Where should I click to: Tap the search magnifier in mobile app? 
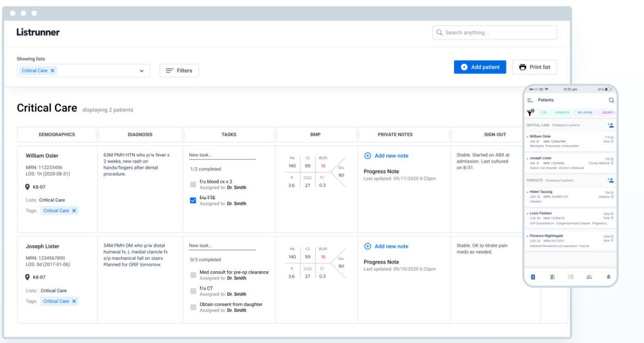pyautogui.click(x=611, y=100)
